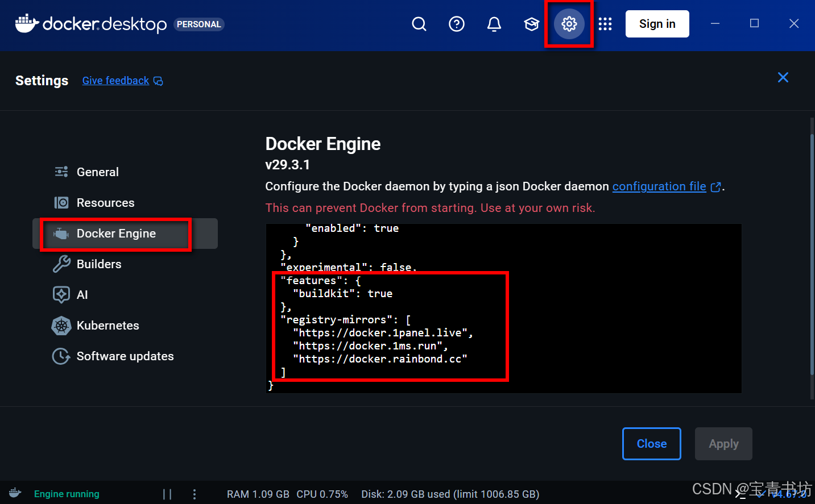This screenshot has width=815, height=504.
Task: Click the CPU 0.75% status
Action: pyautogui.click(x=322, y=494)
